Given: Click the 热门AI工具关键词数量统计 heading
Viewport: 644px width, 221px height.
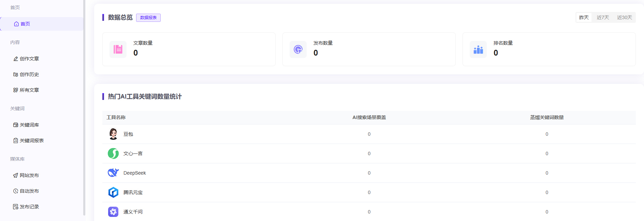Looking at the screenshot, I should click(x=145, y=97).
